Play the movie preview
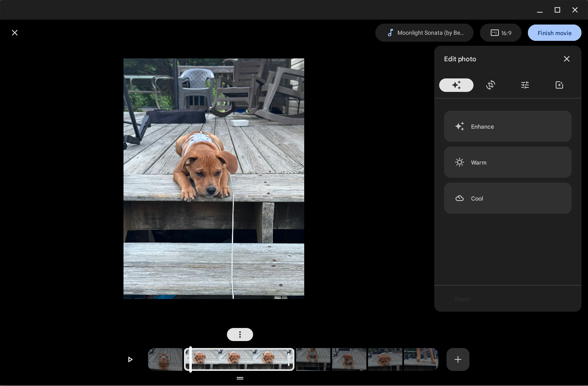The image size is (588, 386). (130, 359)
